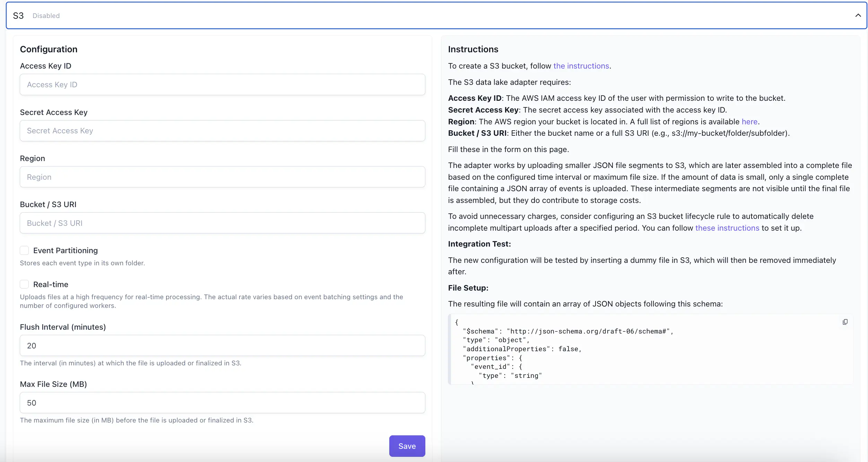Viewport: 868px width, 462px height.
Task: Click the Configuration panel heading
Action: [x=49, y=49]
